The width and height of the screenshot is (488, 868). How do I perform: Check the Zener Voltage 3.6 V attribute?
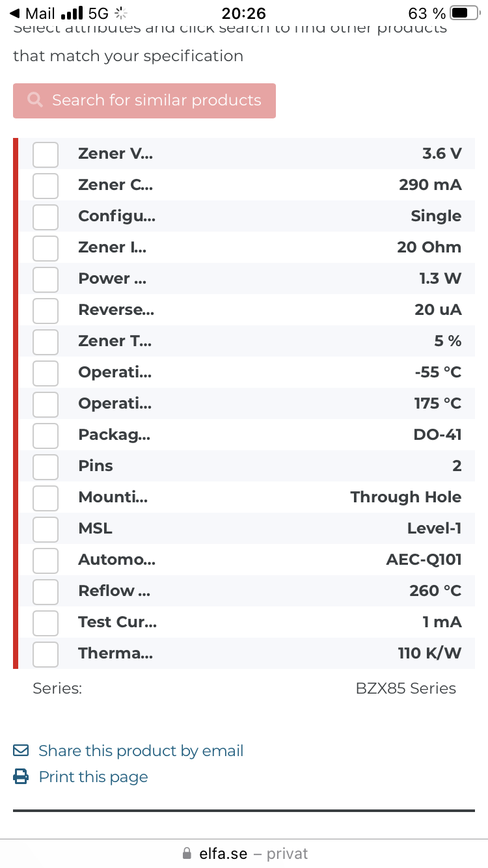pyautogui.click(x=45, y=154)
